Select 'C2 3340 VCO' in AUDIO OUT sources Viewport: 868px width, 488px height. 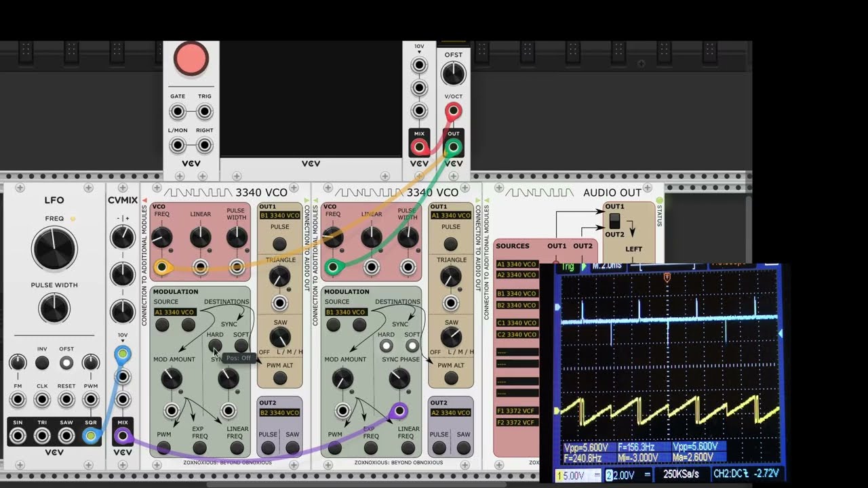[x=517, y=335]
